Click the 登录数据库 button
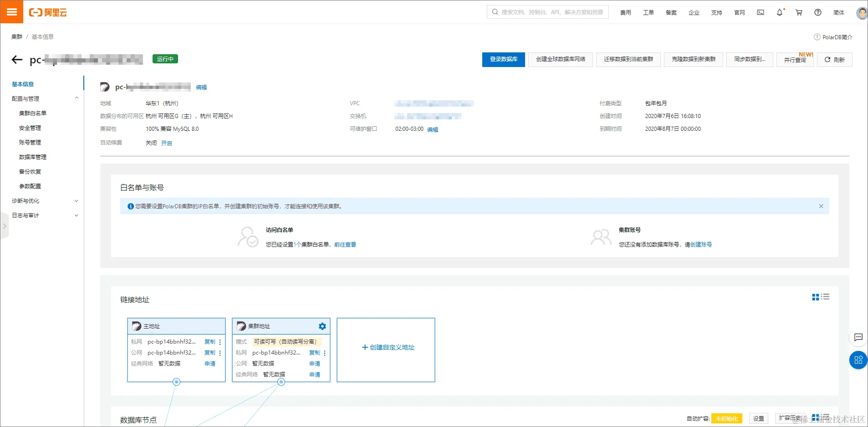 (503, 59)
